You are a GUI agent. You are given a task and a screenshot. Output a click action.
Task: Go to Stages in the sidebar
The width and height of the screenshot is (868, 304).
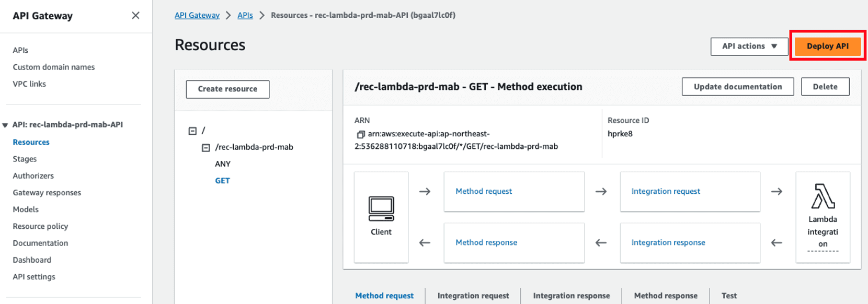25,159
